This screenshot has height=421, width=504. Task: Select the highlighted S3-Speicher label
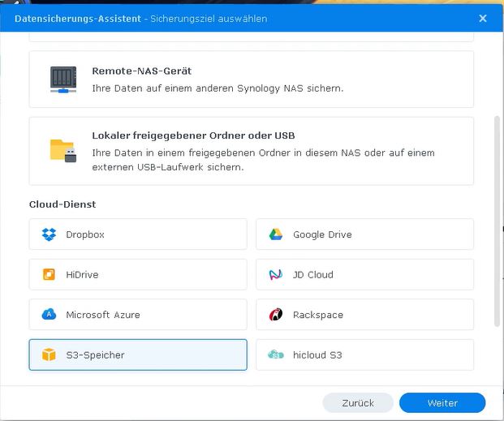tap(95, 354)
